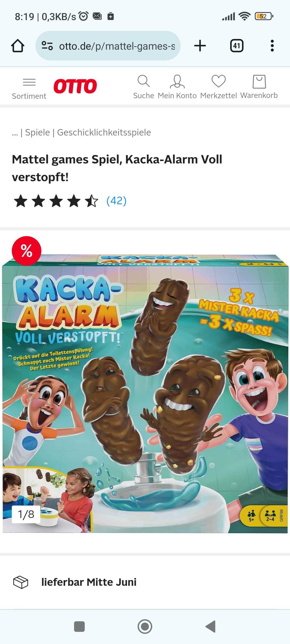Open the tab switcher showing 41
Image resolution: width=290 pixels, height=644 pixels.
click(x=237, y=46)
